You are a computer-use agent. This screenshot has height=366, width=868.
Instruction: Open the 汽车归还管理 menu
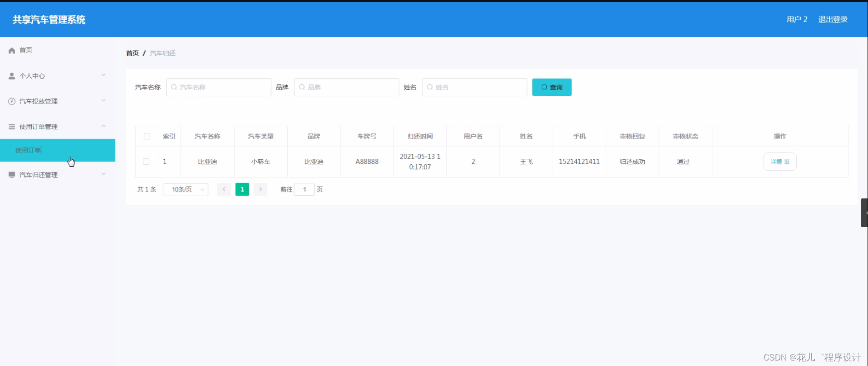click(58, 175)
